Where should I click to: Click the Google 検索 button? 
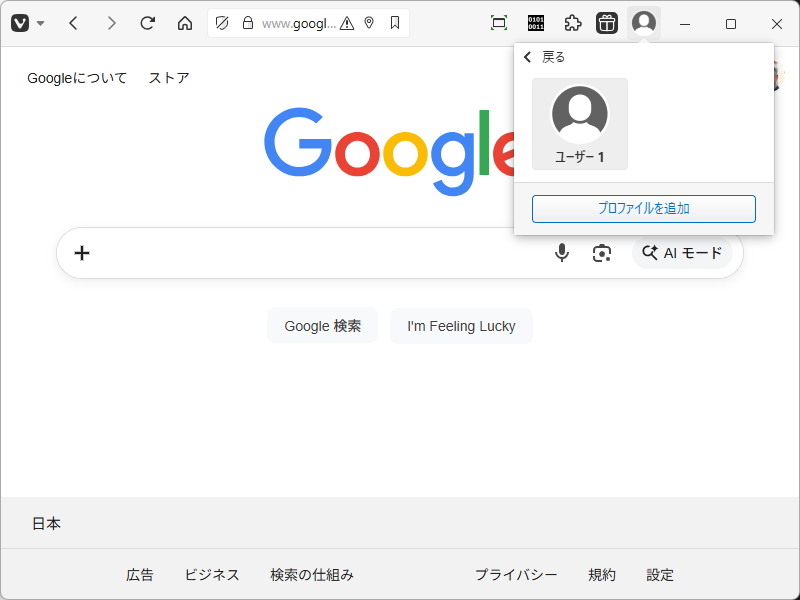tap(322, 326)
